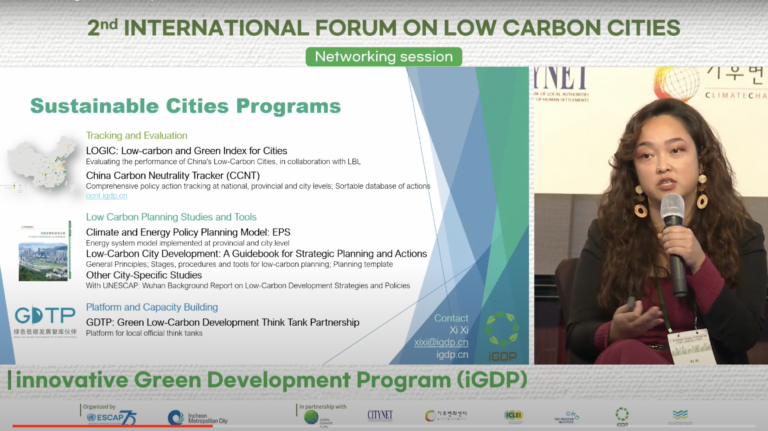
Task: Click the GDTP logo on the slide
Action: pos(45,321)
